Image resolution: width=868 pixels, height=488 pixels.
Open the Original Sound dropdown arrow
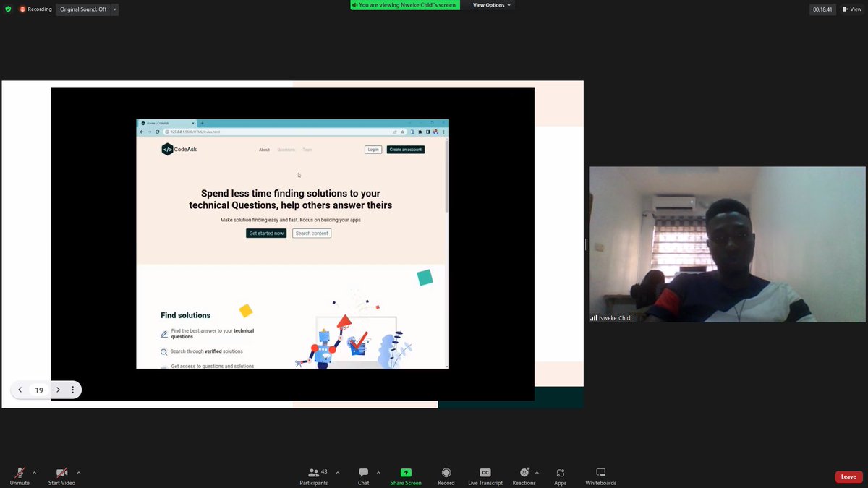[x=115, y=9]
